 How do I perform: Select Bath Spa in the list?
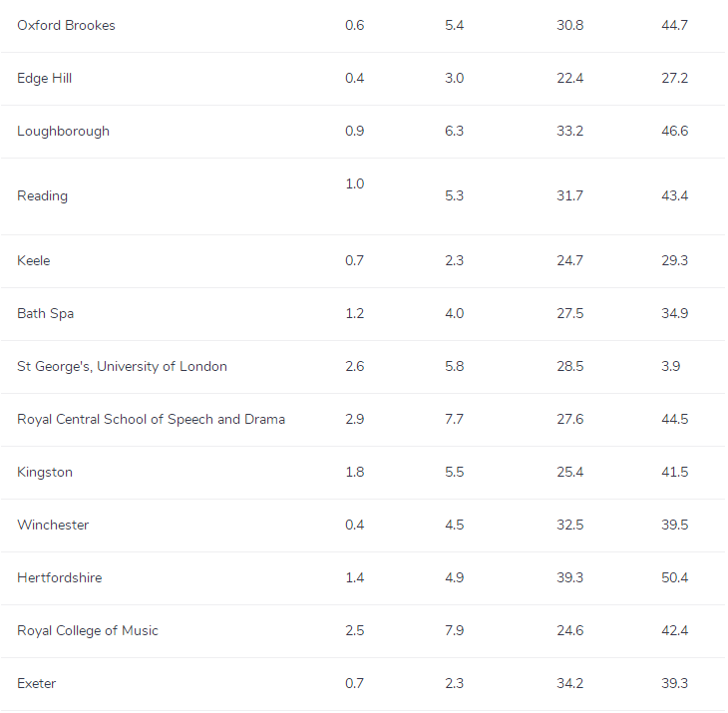(x=45, y=313)
